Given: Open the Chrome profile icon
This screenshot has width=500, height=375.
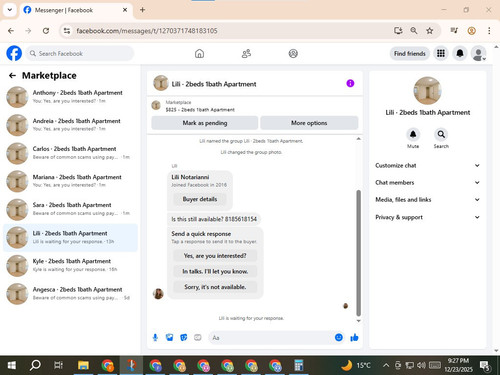Looking at the screenshot, I should (x=471, y=31).
